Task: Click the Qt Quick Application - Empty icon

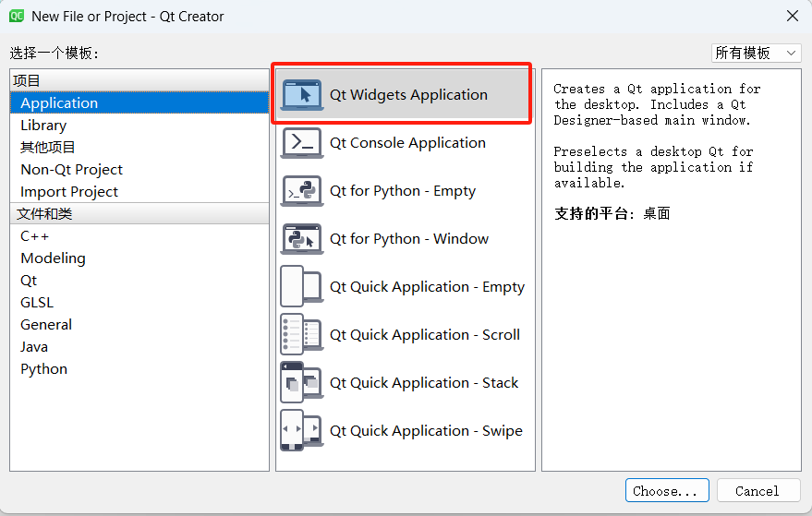Action: [x=302, y=287]
